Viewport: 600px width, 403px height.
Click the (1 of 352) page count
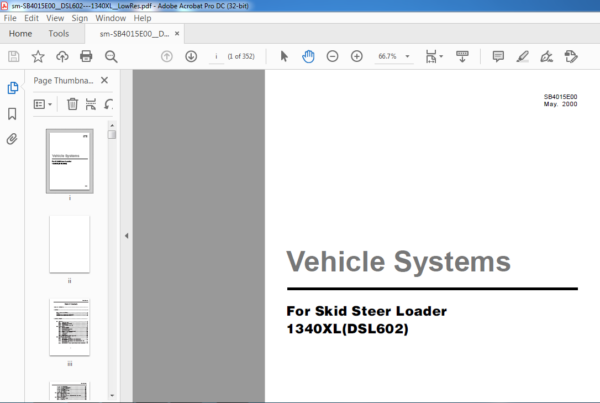[241, 57]
